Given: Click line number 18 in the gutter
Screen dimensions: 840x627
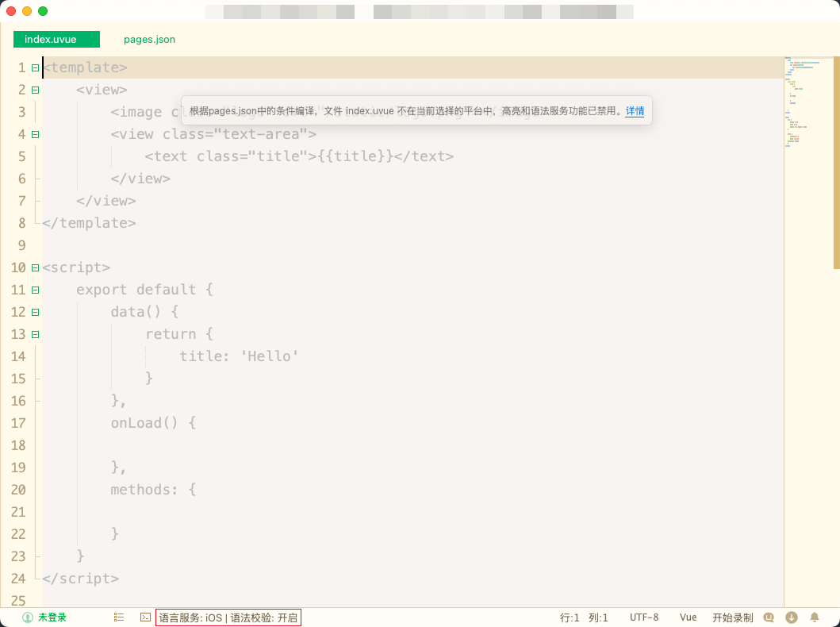Looking at the screenshot, I should point(18,445).
